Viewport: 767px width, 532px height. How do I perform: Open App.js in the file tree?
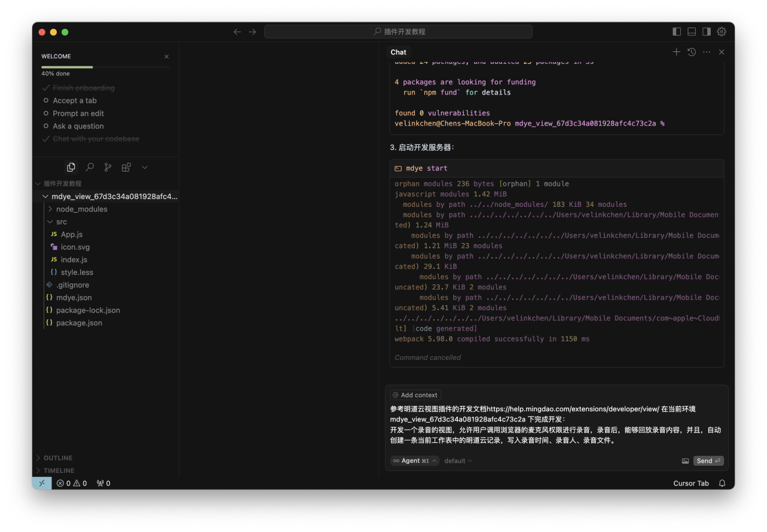pos(72,234)
